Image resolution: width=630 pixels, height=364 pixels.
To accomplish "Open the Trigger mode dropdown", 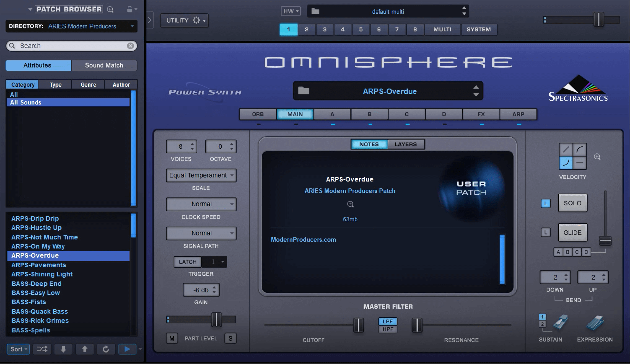I will [214, 262].
